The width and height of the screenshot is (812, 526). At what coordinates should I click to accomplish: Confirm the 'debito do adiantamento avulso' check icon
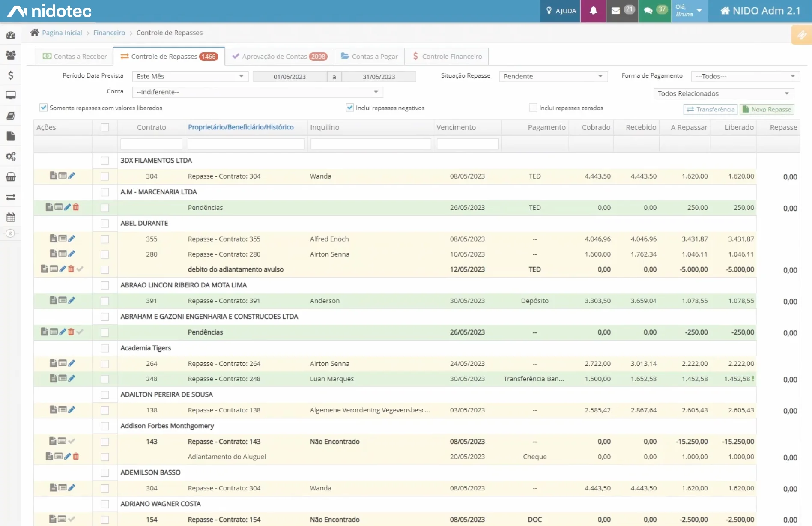pos(80,269)
